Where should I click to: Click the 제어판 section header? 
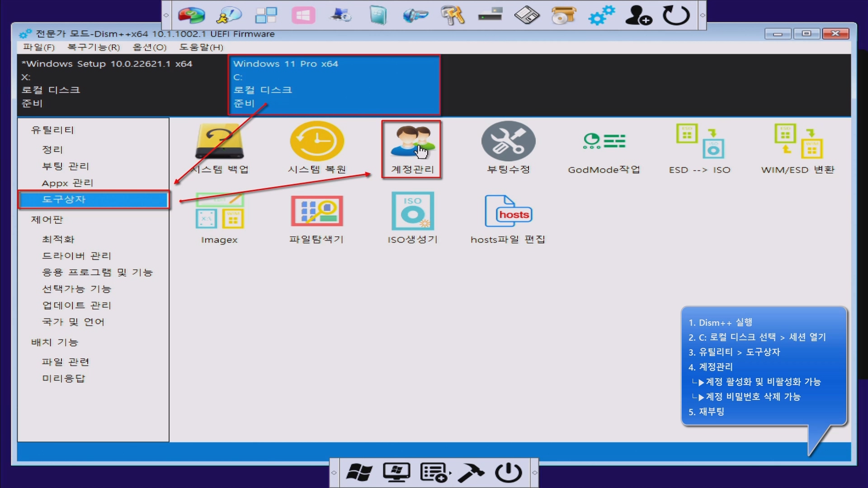coord(47,220)
